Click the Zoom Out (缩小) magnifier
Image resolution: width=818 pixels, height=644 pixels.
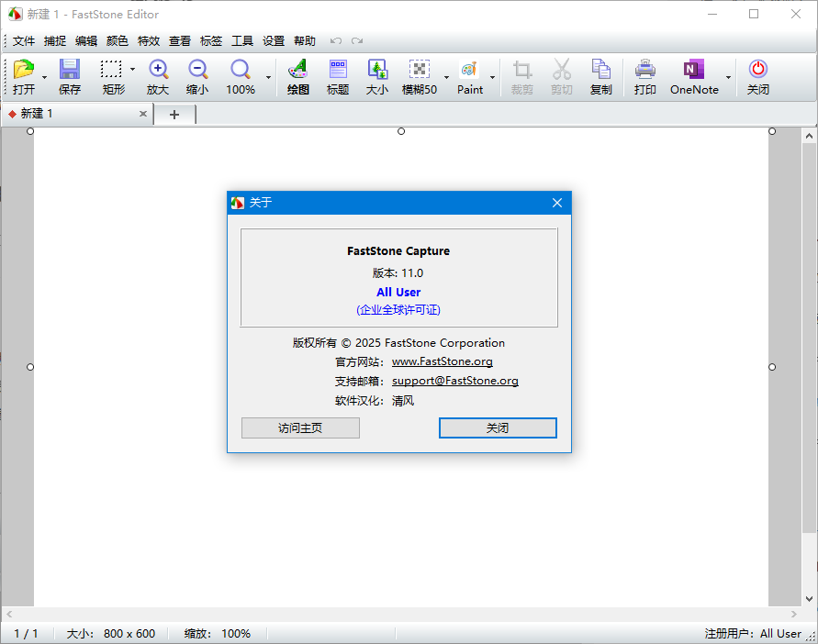197,70
